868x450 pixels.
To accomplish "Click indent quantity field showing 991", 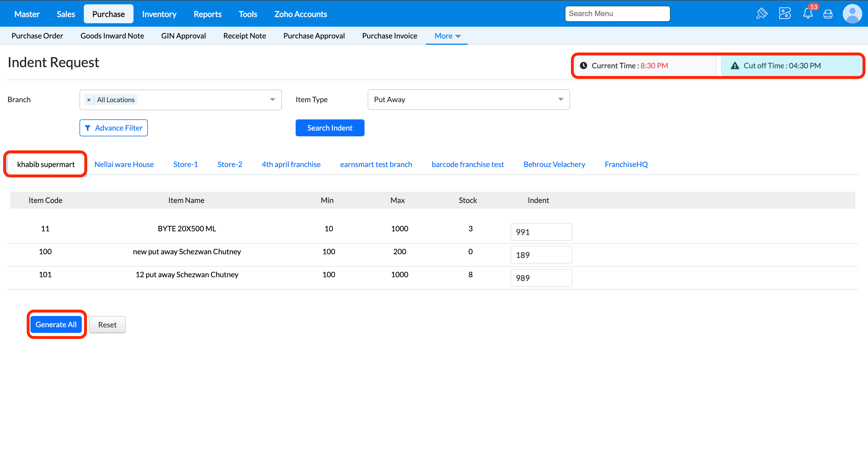I will pyautogui.click(x=541, y=232).
